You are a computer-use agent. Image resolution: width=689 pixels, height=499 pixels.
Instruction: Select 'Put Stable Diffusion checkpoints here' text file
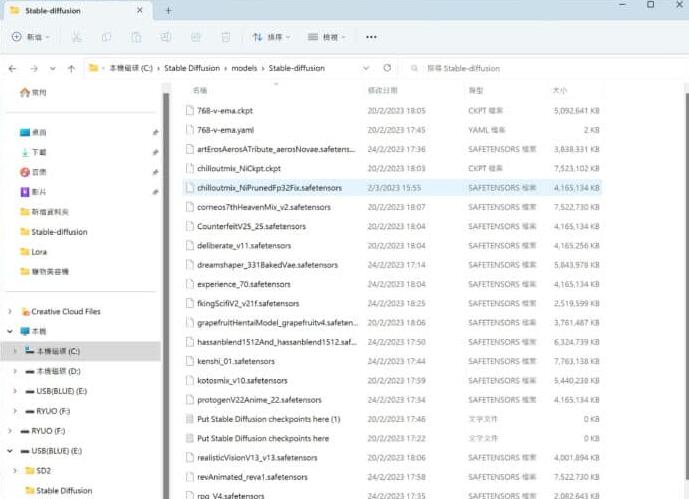[392, 438]
